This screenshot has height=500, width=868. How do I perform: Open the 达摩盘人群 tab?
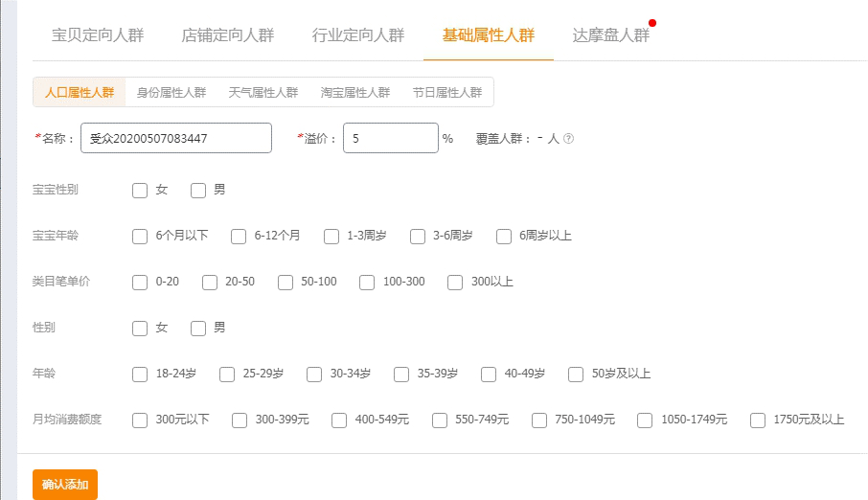click(x=610, y=35)
